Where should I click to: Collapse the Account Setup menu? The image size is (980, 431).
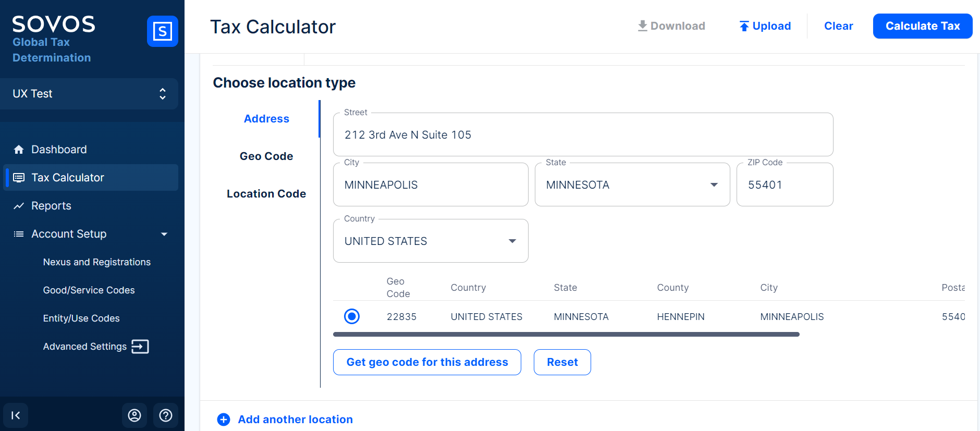[x=164, y=234]
